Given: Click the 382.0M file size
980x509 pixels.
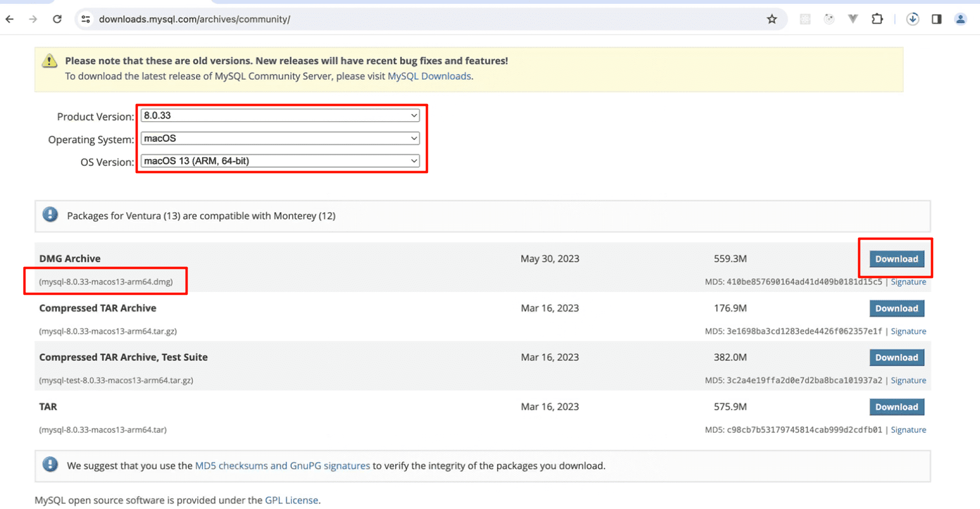Looking at the screenshot, I should coord(730,358).
